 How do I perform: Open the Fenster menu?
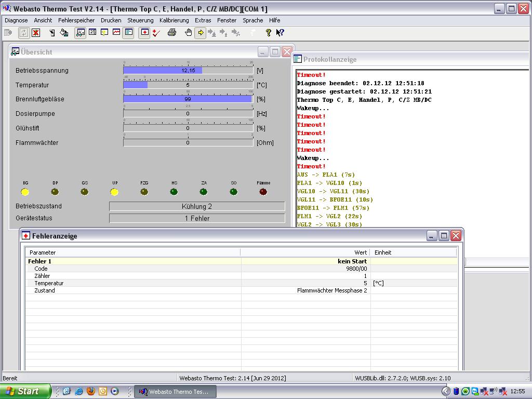[x=227, y=20]
